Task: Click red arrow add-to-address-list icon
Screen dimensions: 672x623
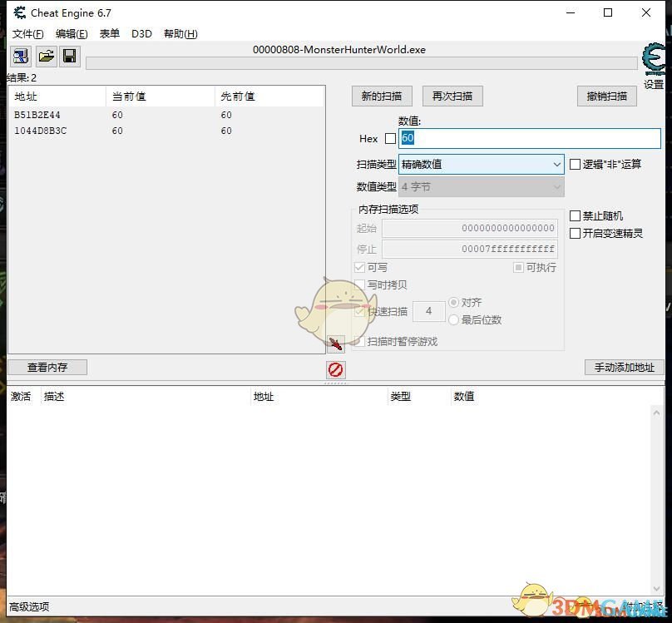Action: point(335,344)
